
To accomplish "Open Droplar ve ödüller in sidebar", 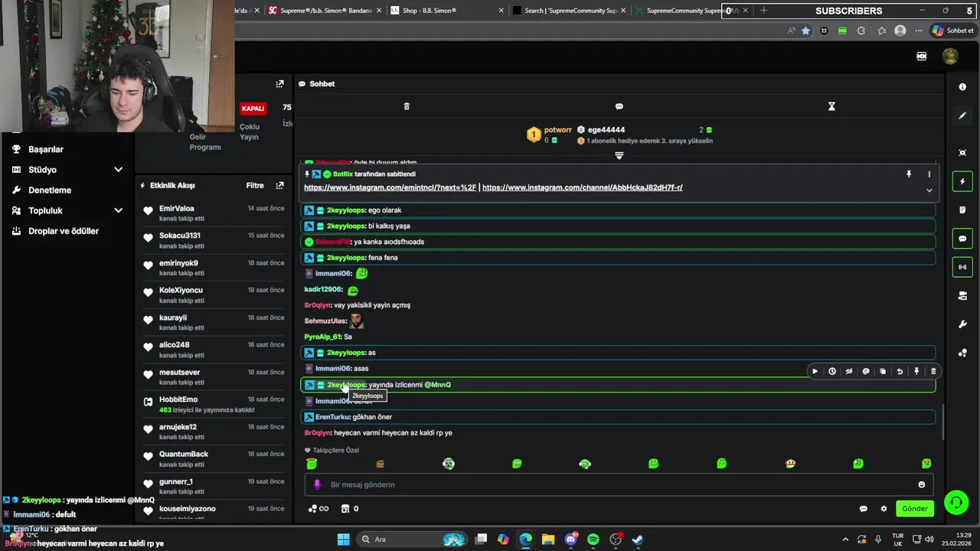I will point(64,231).
